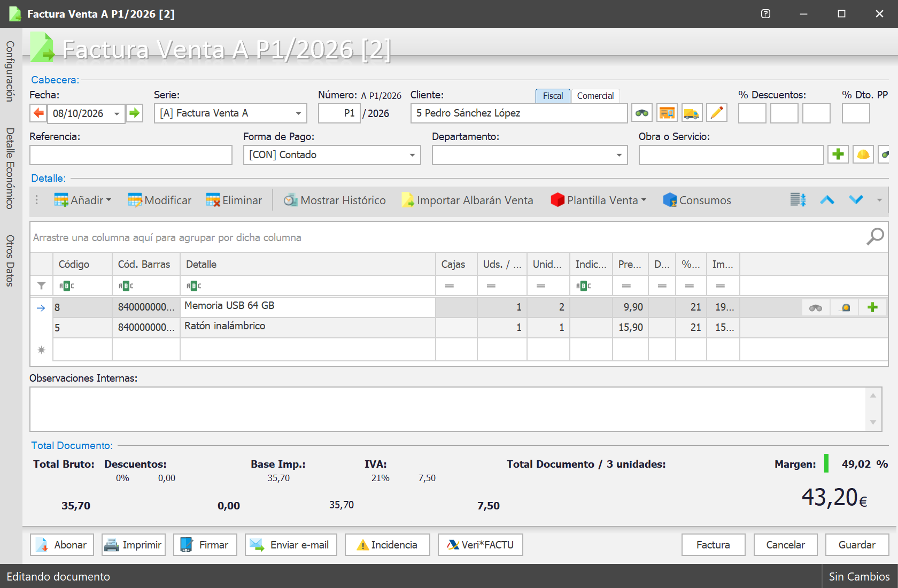
Task: Click the Imprimir button
Action: tap(134, 545)
